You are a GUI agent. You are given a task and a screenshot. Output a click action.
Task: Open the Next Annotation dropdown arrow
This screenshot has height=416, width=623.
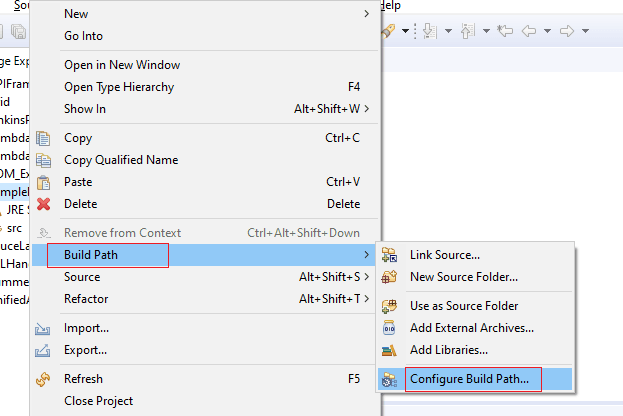pyautogui.click(x=448, y=32)
